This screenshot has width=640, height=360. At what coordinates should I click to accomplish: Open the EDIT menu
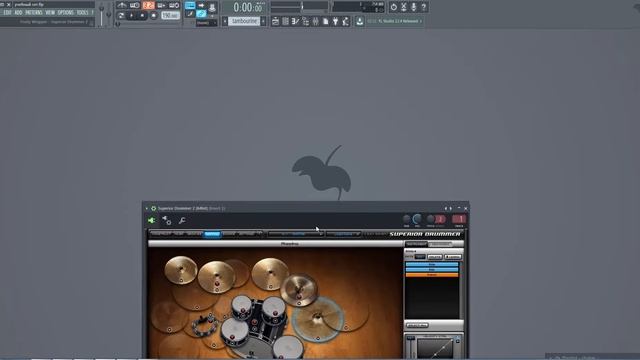pyautogui.click(x=7, y=13)
